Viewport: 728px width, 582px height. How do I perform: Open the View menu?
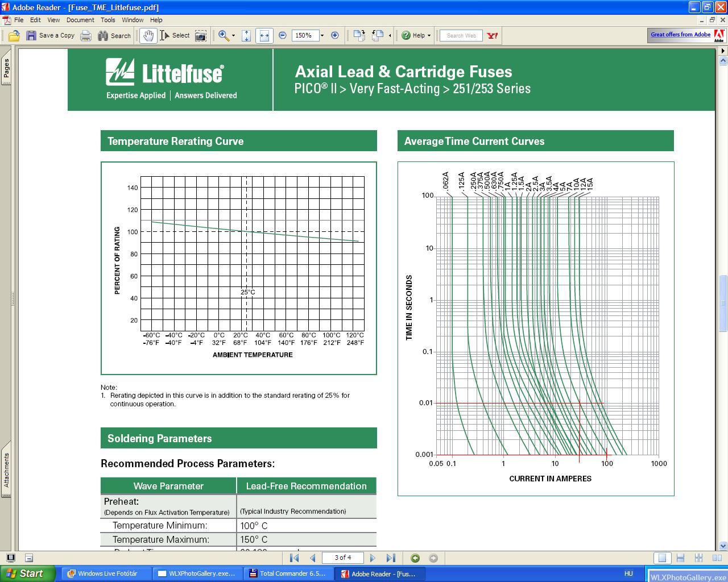pyautogui.click(x=53, y=20)
